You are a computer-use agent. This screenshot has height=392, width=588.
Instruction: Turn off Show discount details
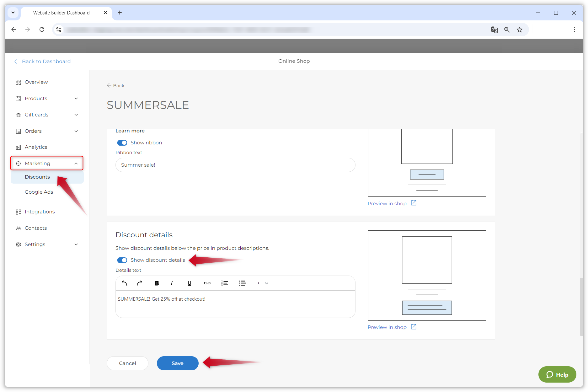point(122,260)
